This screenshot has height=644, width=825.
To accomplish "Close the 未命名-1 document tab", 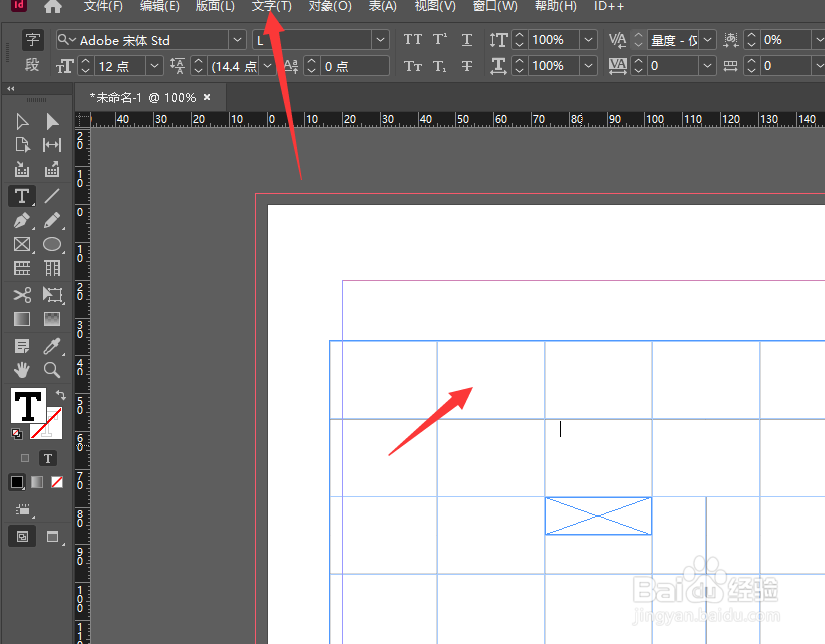I will coord(207,97).
